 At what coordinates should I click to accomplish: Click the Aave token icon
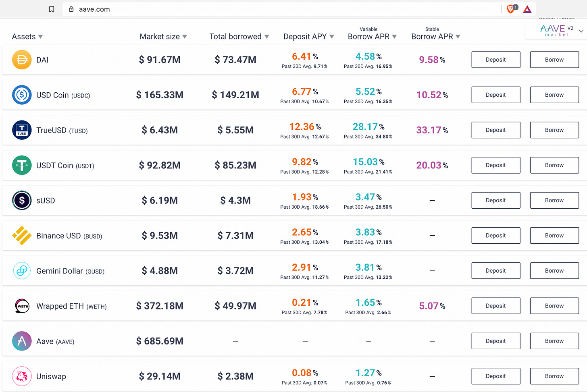coord(22,341)
